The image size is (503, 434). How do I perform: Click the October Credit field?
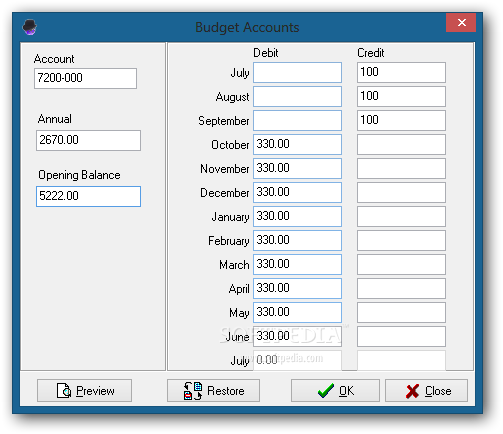point(401,144)
